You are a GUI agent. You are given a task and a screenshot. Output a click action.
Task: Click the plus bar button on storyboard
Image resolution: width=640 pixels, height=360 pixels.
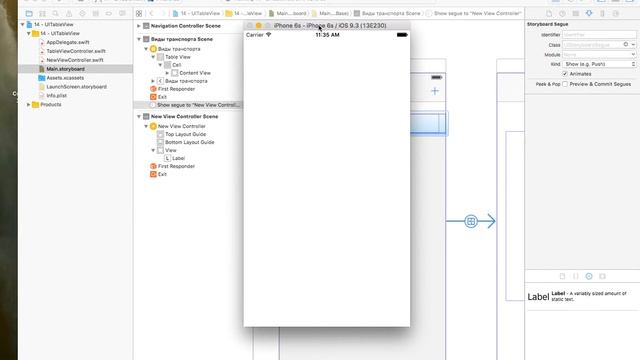(x=435, y=91)
